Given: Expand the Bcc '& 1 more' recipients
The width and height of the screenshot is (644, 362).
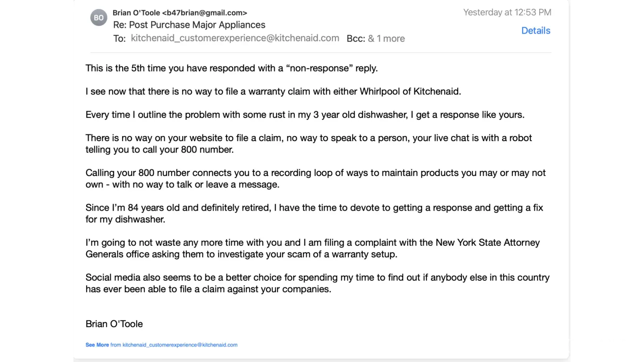Looking at the screenshot, I should pyautogui.click(x=386, y=39).
